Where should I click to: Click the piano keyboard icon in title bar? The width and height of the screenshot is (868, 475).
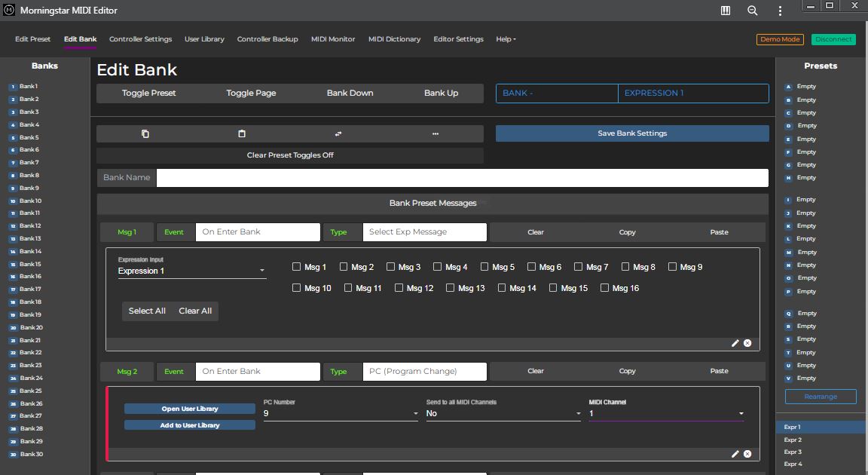click(726, 11)
